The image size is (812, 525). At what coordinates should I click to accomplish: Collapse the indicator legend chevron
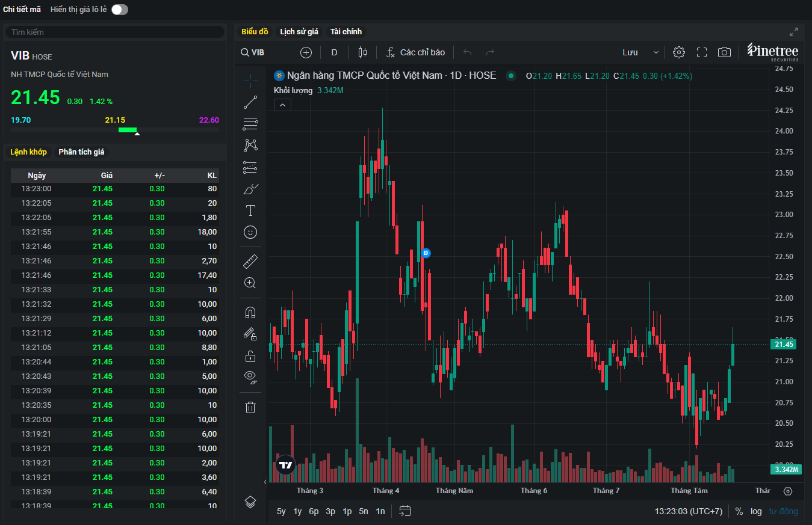click(283, 105)
